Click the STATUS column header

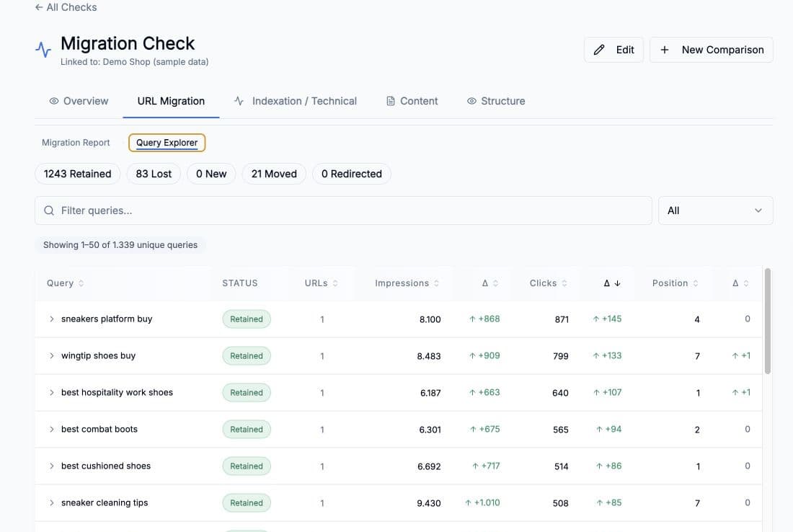click(x=240, y=283)
